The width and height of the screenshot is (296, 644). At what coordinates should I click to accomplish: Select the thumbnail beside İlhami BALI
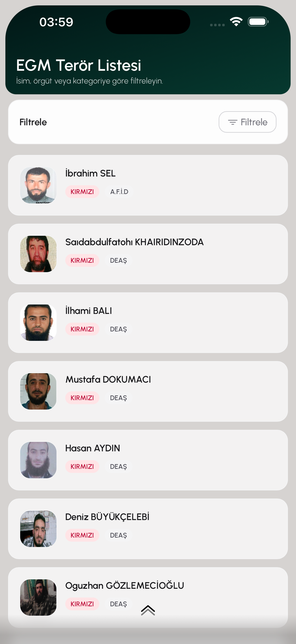(x=38, y=322)
